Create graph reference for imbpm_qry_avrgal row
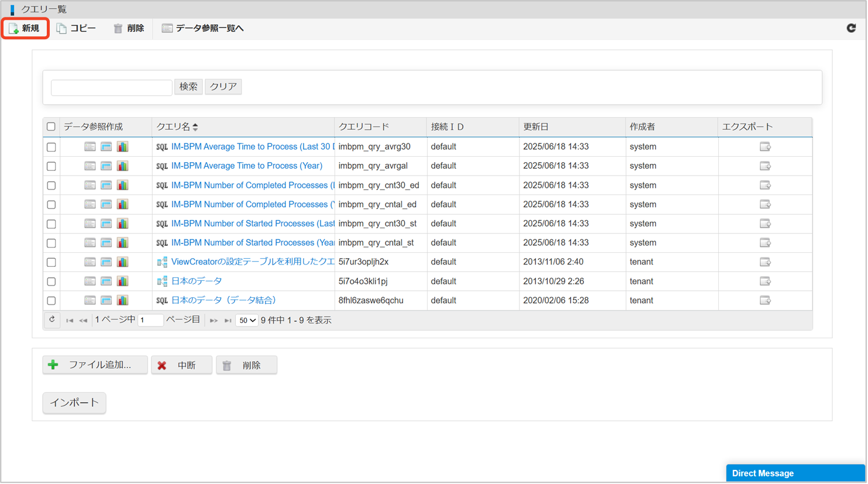This screenshot has height=484, width=868. click(123, 166)
